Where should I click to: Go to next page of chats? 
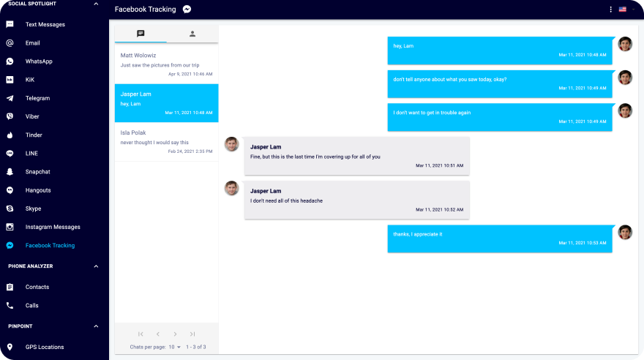(176, 334)
